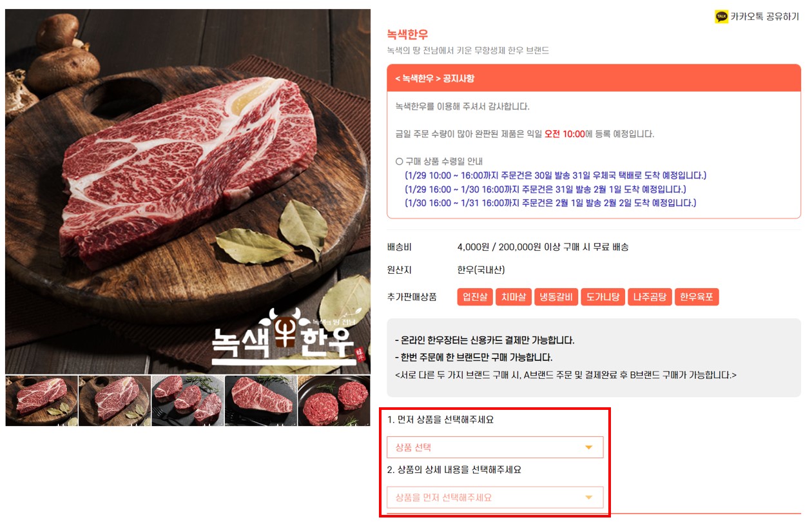View the fifth thumbnail with minced patties
The width and height of the screenshot is (812, 522).
click(334, 401)
